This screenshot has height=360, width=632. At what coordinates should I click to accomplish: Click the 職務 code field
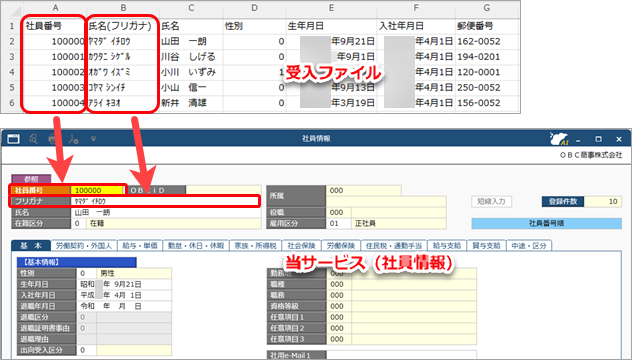point(339,295)
